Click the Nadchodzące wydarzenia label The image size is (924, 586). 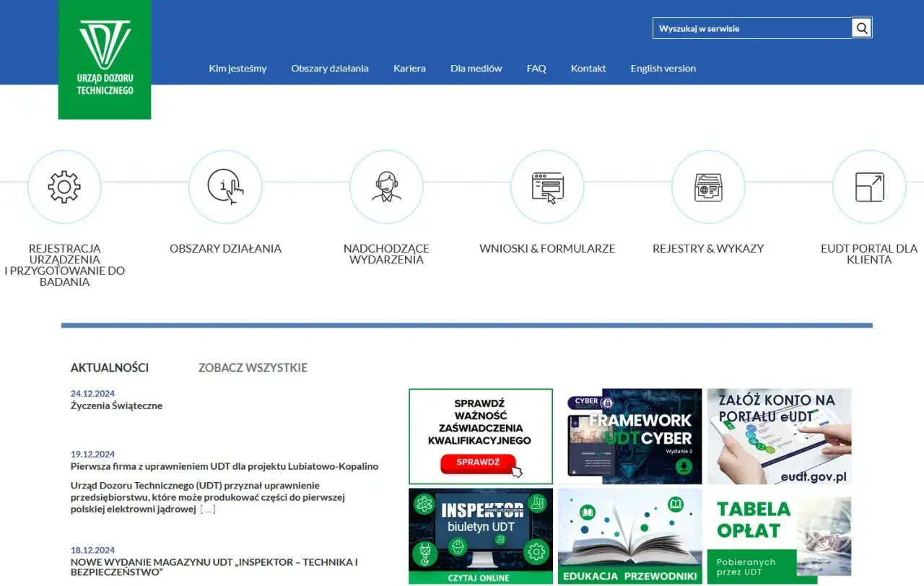pos(386,254)
